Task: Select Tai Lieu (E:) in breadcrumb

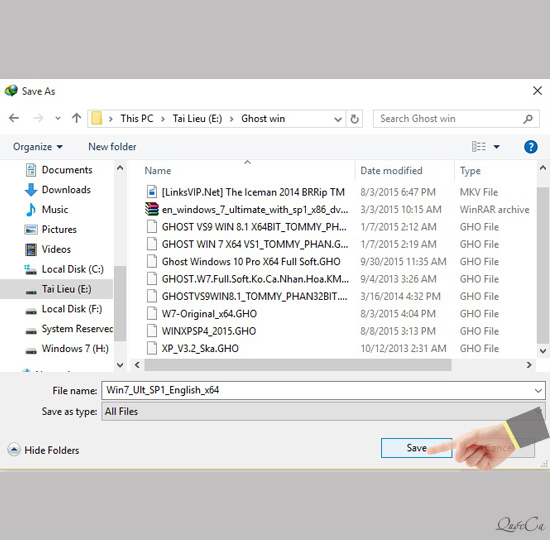Action: click(197, 119)
